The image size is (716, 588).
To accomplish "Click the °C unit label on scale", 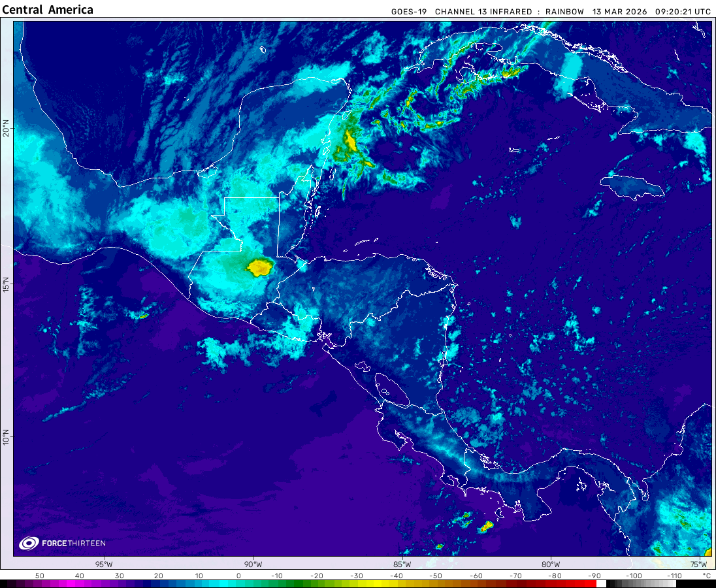I will (x=706, y=576).
